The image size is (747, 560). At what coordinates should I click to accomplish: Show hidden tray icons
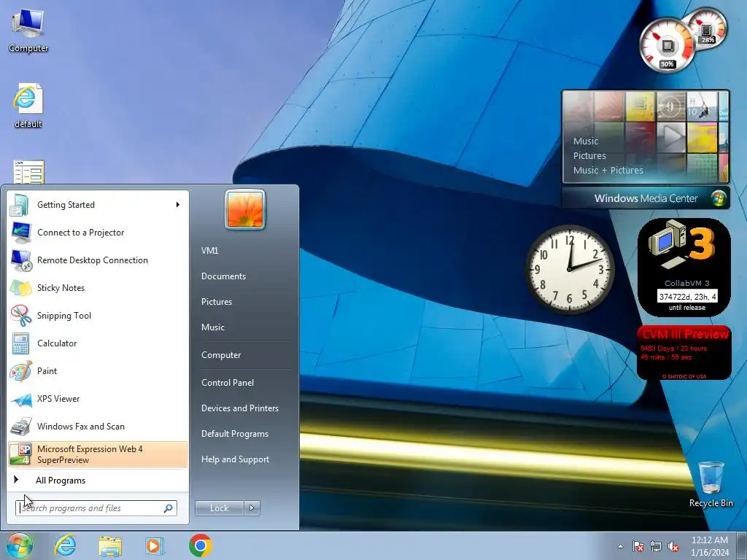[620, 546]
